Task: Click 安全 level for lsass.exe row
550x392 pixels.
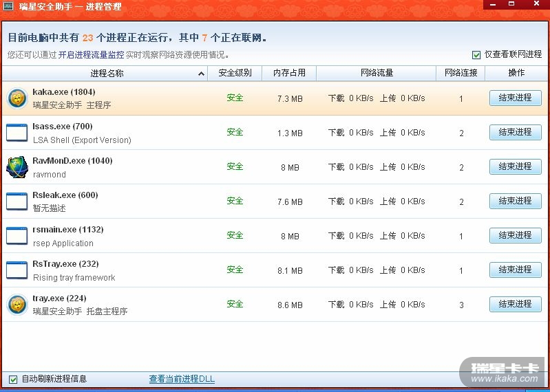Action: (235, 132)
